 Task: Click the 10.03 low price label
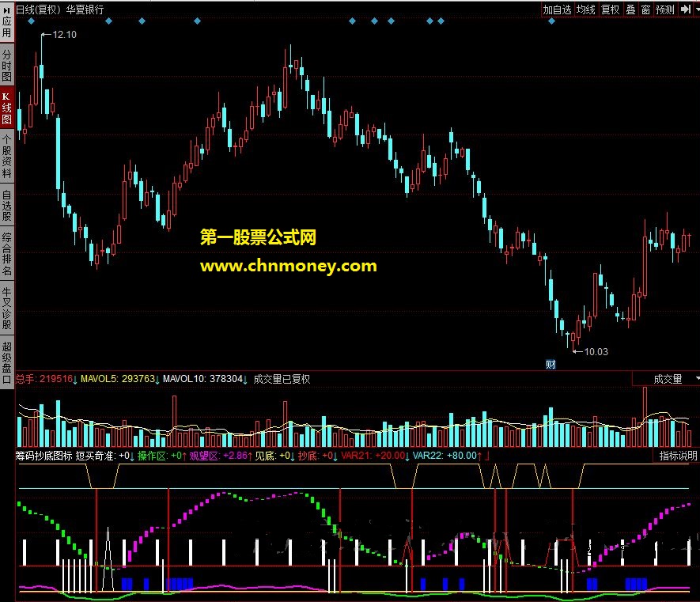click(596, 352)
